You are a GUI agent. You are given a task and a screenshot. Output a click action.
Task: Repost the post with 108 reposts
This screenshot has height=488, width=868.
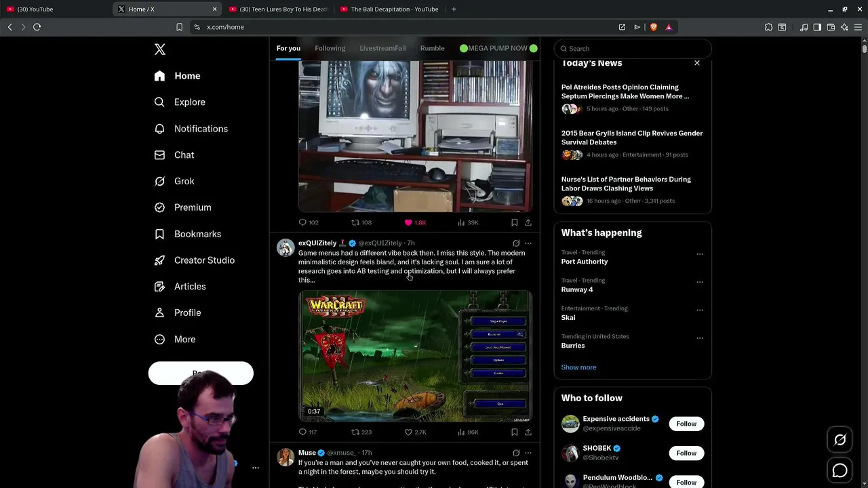(361, 222)
